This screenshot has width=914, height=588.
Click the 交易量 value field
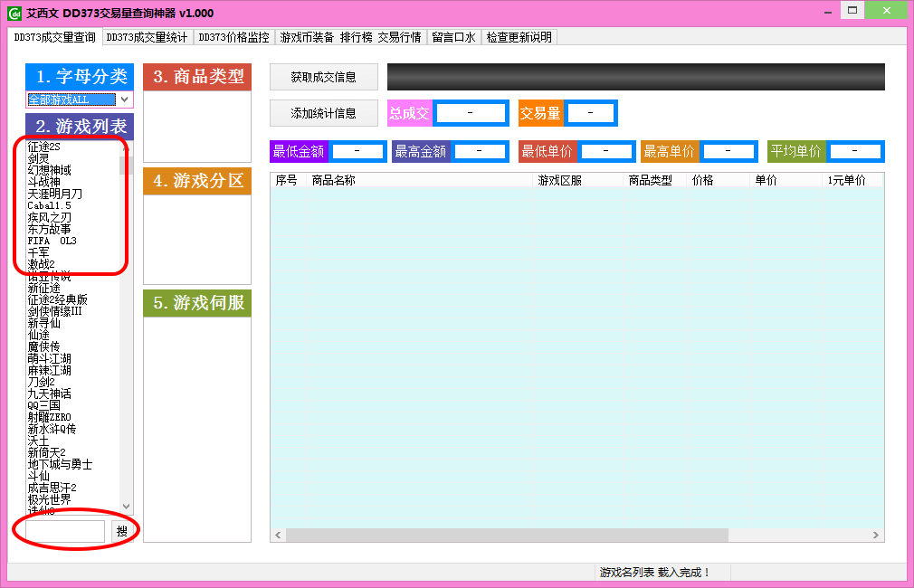[x=591, y=113]
